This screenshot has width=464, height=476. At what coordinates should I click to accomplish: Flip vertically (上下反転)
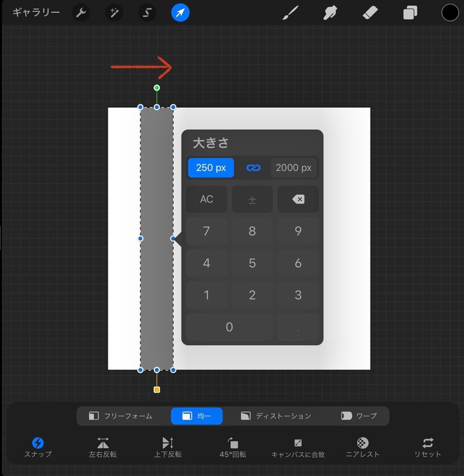click(x=168, y=448)
